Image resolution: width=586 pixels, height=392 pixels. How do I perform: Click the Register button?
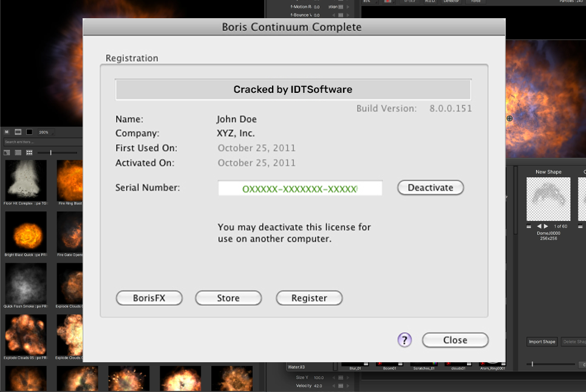(309, 298)
